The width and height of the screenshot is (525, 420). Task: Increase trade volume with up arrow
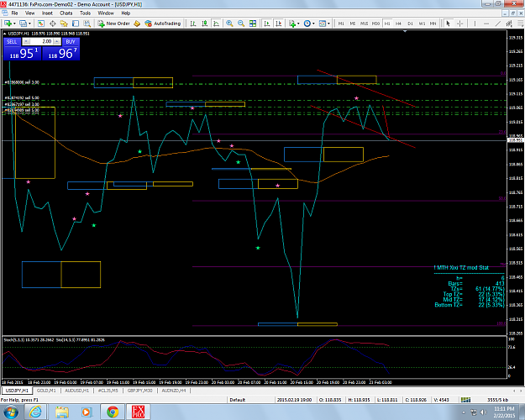point(57,41)
